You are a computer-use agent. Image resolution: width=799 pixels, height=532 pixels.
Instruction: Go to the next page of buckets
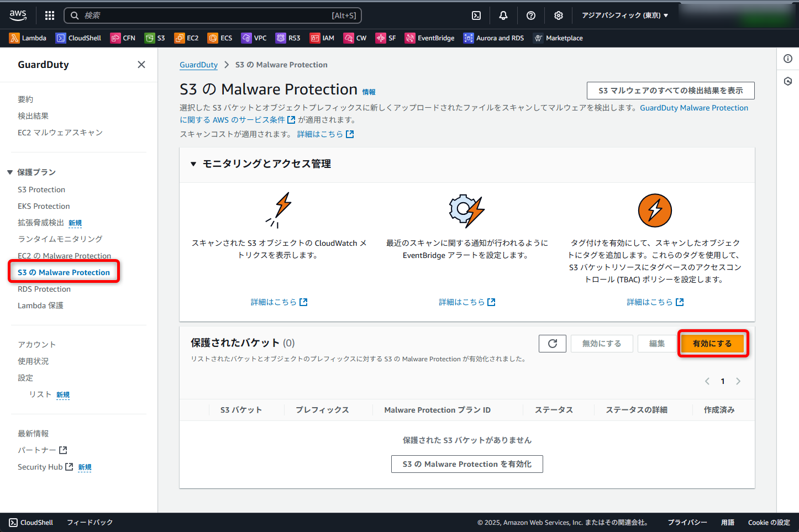point(738,381)
